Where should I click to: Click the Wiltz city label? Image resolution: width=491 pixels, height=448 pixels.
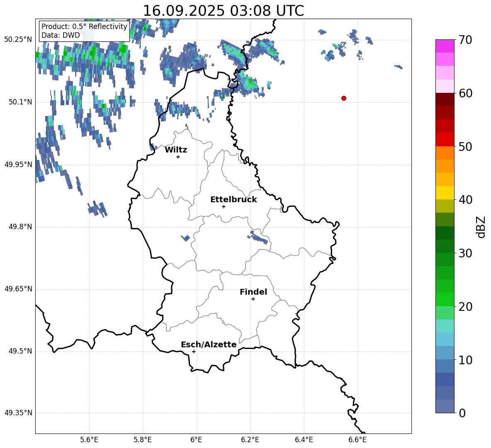tap(176, 150)
